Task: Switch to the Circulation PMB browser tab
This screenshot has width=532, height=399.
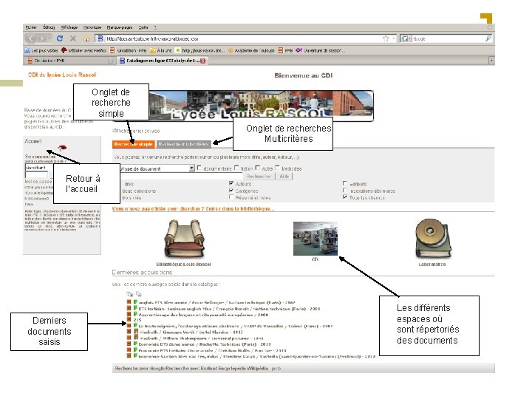Action: 69,61
